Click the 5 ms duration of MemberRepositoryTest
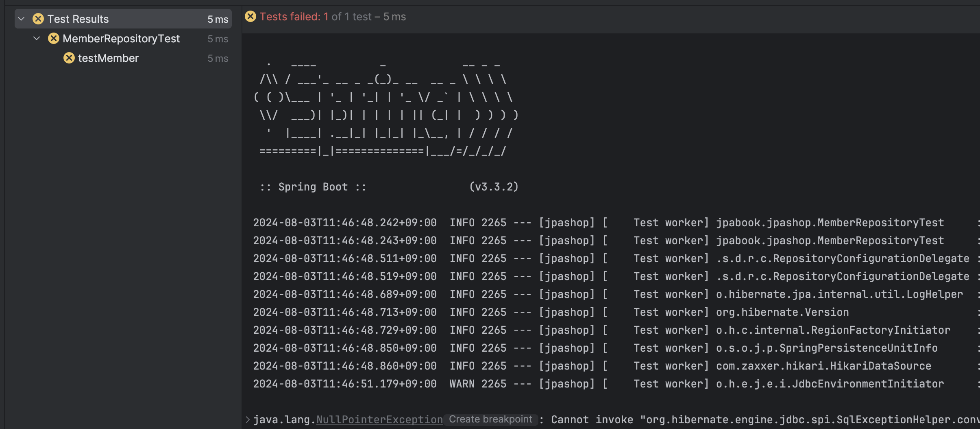Viewport: 980px width, 429px height. point(218,39)
